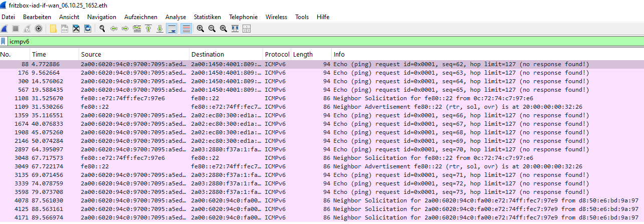The height and width of the screenshot is (224, 644).
Task: Select packet 1908 with seq=68
Action: (x=322, y=132)
